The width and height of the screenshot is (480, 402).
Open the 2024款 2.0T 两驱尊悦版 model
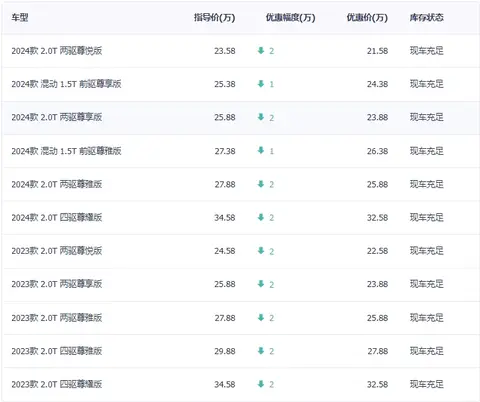coord(57,51)
